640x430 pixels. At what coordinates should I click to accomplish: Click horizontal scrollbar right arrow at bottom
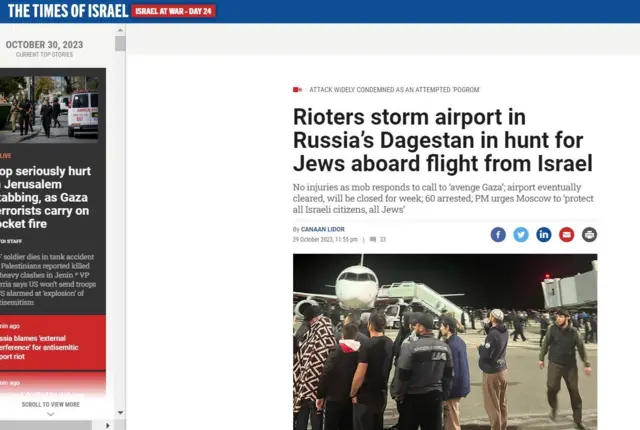tap(107, 426)
